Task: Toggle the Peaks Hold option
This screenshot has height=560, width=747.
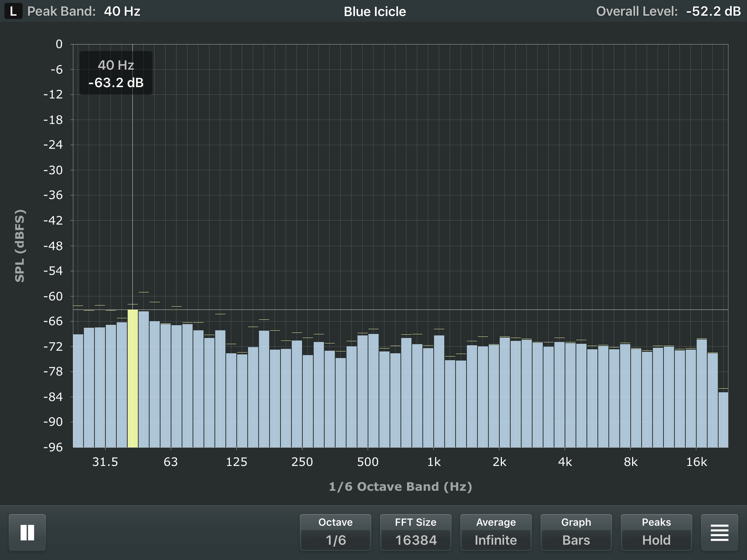Action: [656, 532]
